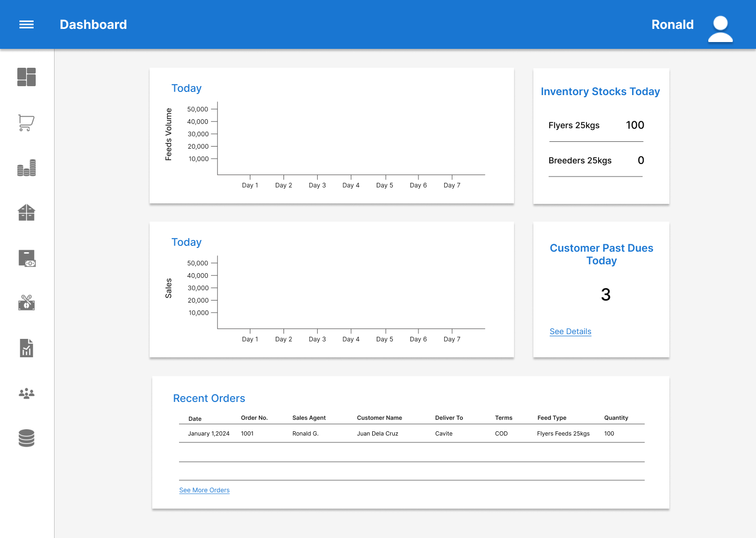Select order 1001 row in Recent Orders

412,433
